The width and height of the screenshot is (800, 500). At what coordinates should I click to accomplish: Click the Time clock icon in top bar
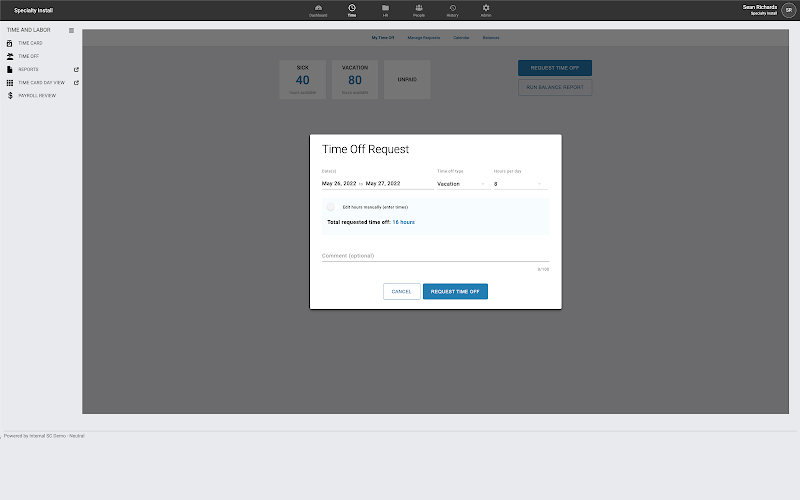351,10
